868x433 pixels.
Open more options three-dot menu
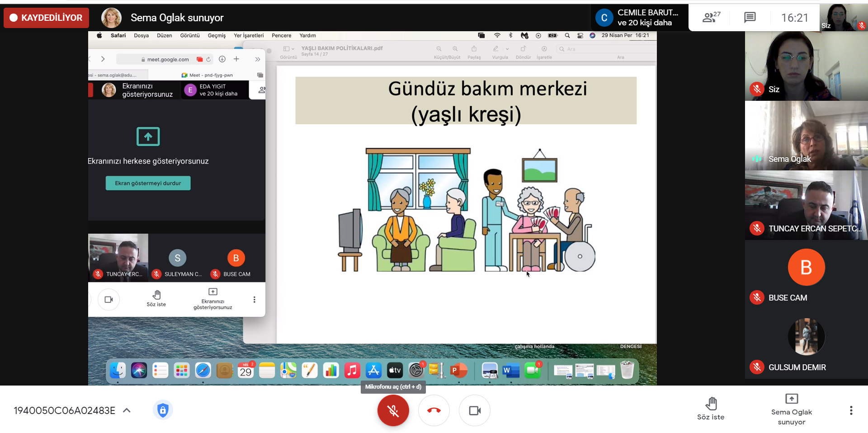(x=851, y=410)
